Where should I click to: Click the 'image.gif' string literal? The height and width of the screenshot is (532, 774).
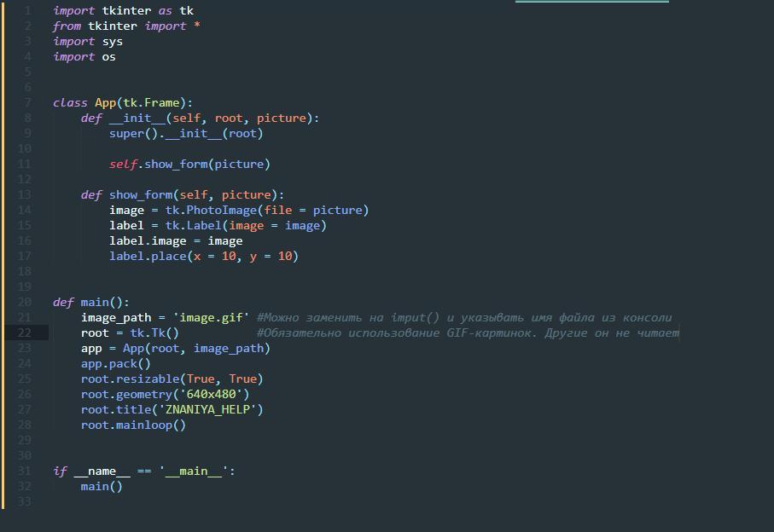point(211,317)
